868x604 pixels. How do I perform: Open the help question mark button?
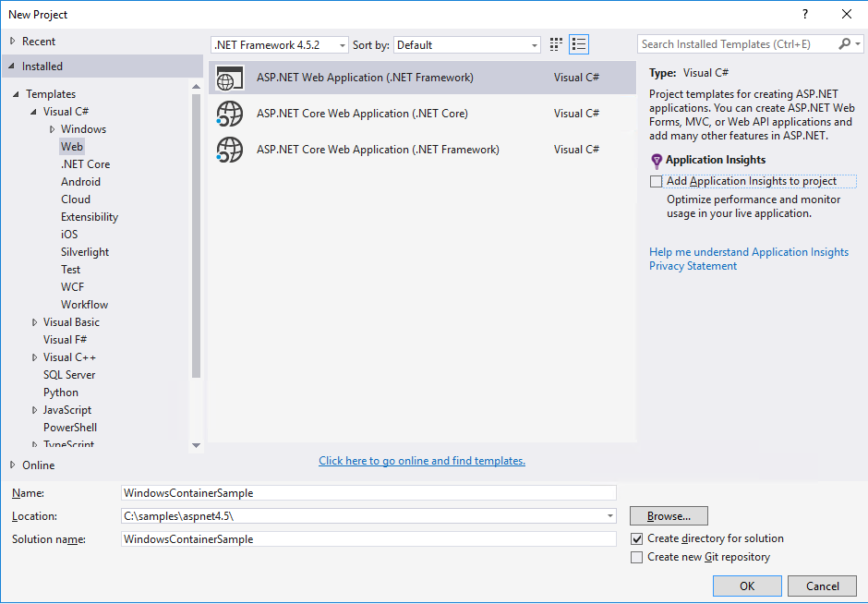[805, 15]
